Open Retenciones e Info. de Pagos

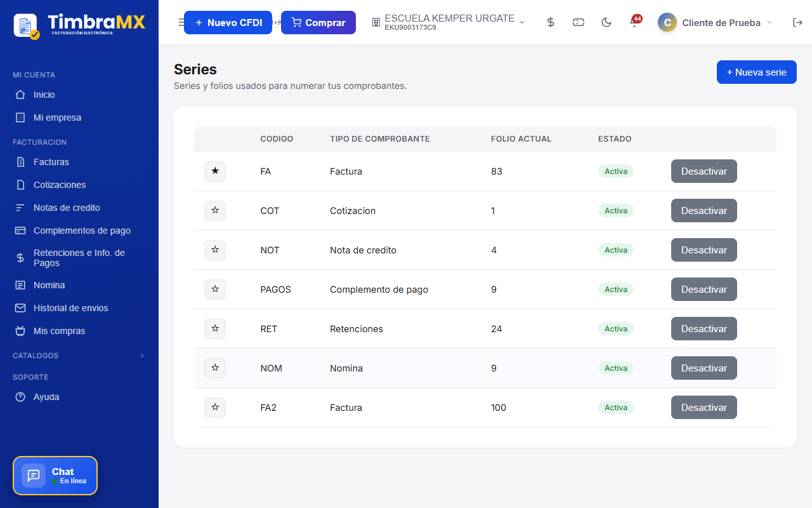tap(79, 258)
